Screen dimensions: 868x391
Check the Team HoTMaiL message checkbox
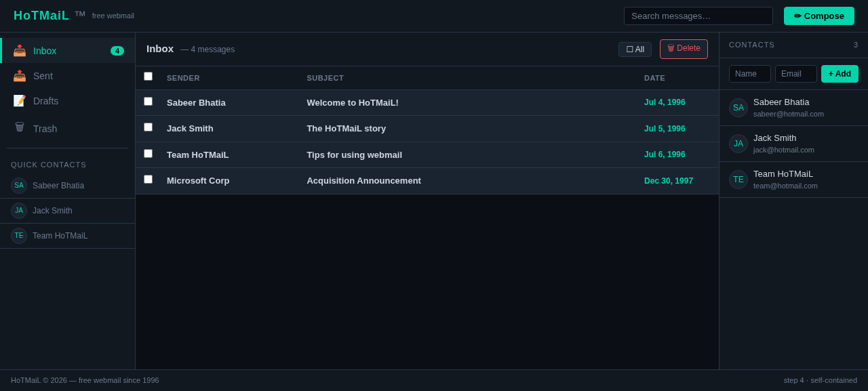(149, 154)
